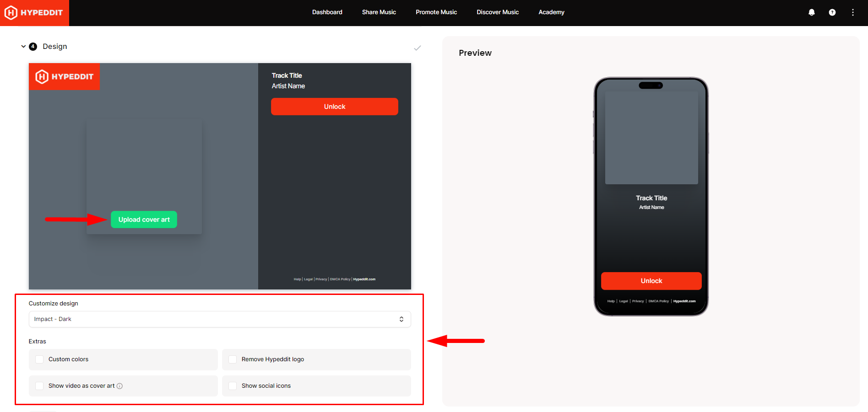Open the three-dot more options menu
This screenshot has height=412, width=868.
pyautogui.click(x=852, y=12)
